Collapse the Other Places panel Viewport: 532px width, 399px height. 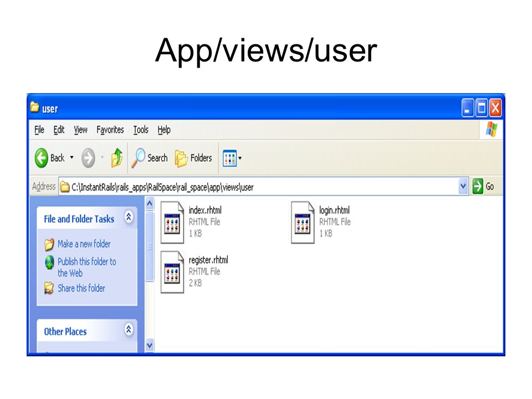(129, 329)
